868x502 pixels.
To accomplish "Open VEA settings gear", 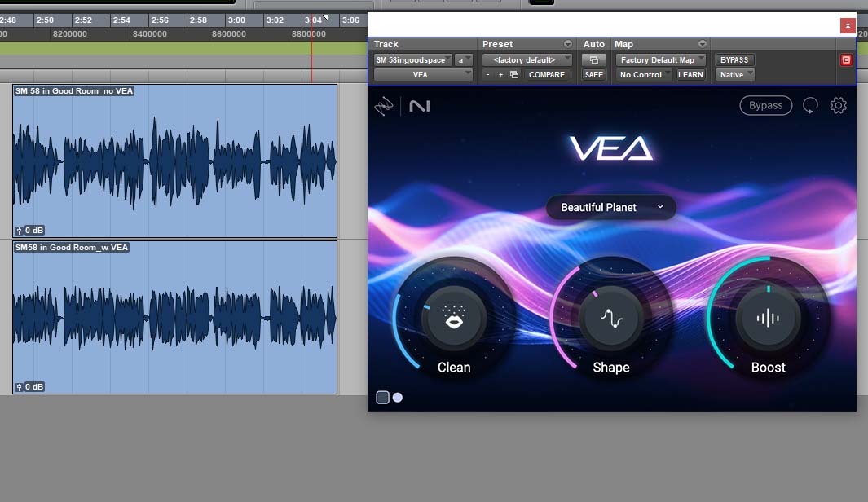I will [x=838, y=105].
